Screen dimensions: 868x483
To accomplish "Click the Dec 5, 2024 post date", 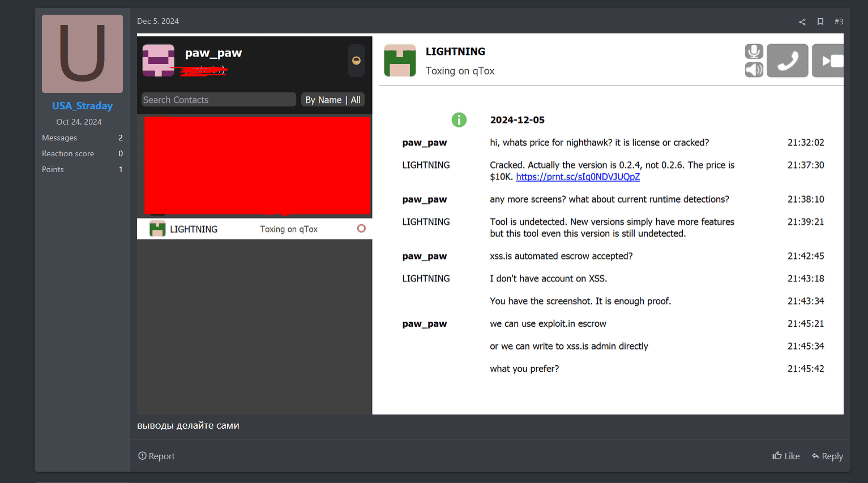I will (x=158, y=21).
